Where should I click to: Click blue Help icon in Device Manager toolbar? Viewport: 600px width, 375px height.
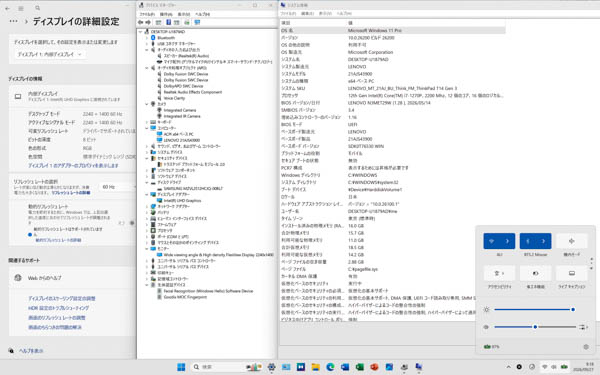click(x=168, y=23)
